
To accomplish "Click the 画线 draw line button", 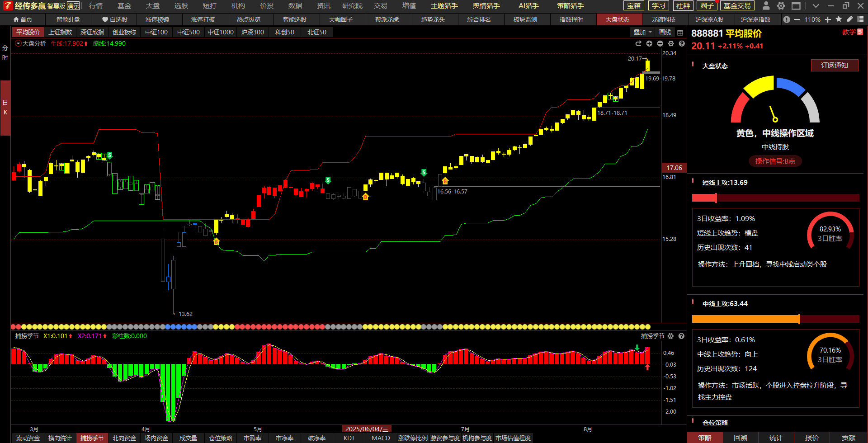I will 665,32.
